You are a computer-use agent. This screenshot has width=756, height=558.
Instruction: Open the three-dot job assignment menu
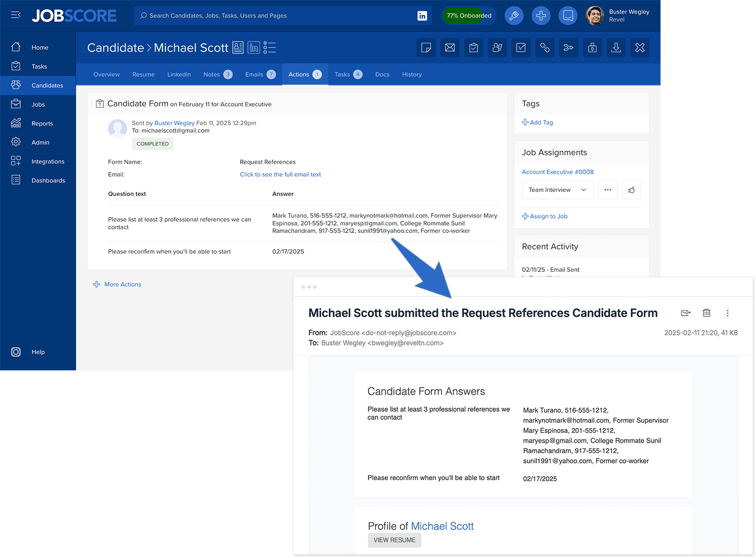click(x=607, y=190)
